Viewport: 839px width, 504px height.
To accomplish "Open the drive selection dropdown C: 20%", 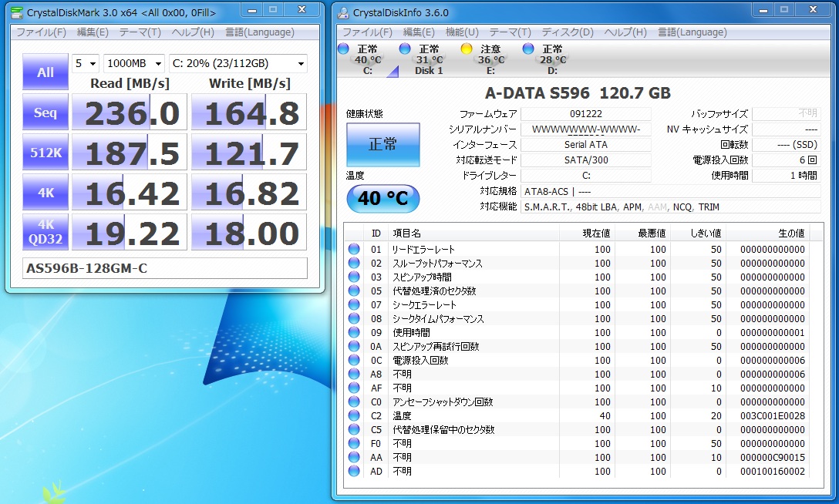I will 238,64.
